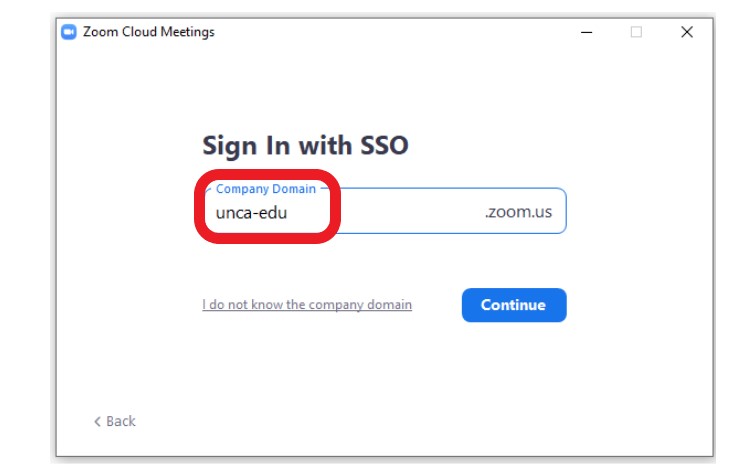Click the back chevron arrow icon
The image size is (741, 476).
(97, 421)
